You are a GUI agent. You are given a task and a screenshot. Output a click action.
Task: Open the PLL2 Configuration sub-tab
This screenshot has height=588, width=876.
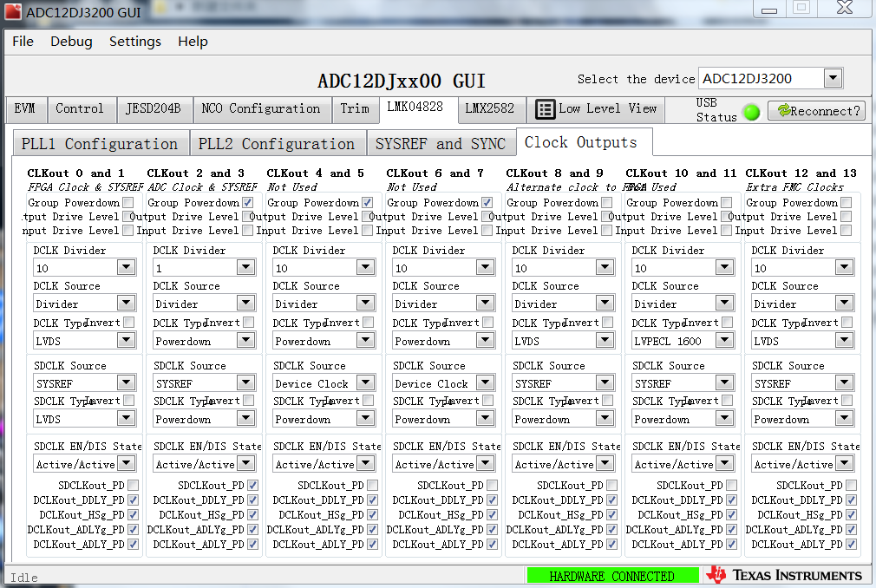click(277, 144)
